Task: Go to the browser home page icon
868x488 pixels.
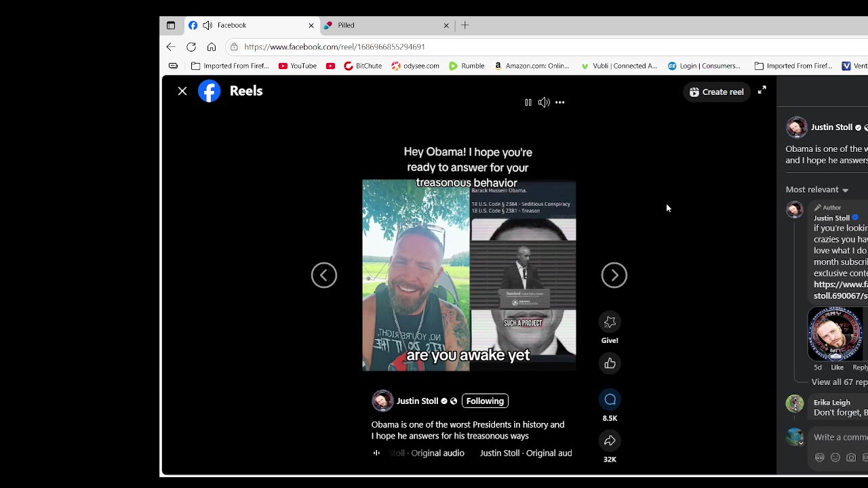Action: point(212,47)
